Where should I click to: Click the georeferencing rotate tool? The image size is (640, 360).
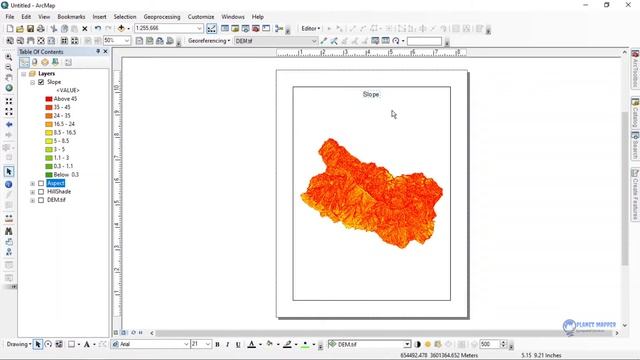[x=396, y=41]
